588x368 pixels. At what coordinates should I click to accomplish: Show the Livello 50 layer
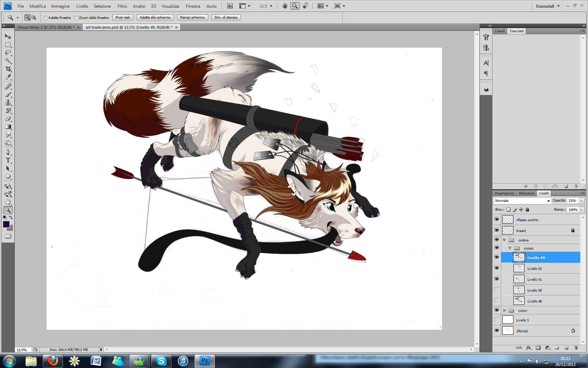click(x=497, y=290)
